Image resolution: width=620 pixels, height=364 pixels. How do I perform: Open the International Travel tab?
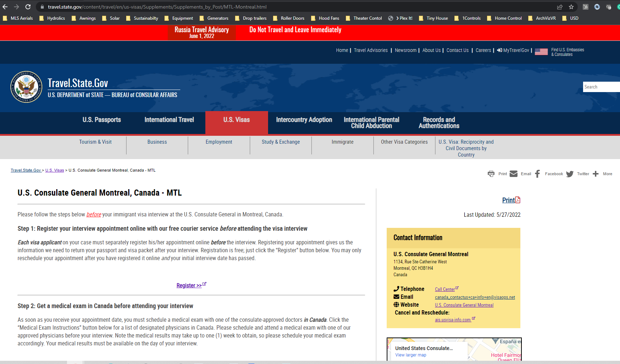pos(169,120)
